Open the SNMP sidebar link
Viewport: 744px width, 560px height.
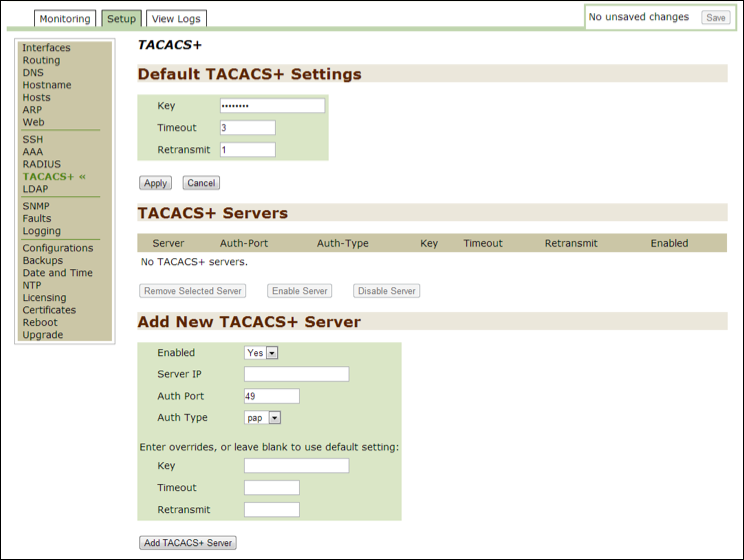click(36, 206)
